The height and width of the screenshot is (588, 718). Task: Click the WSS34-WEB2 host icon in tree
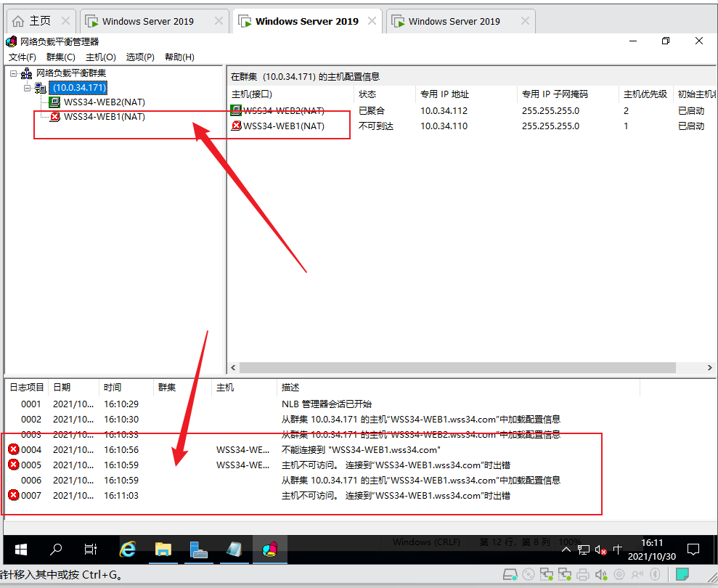(54, 102)
